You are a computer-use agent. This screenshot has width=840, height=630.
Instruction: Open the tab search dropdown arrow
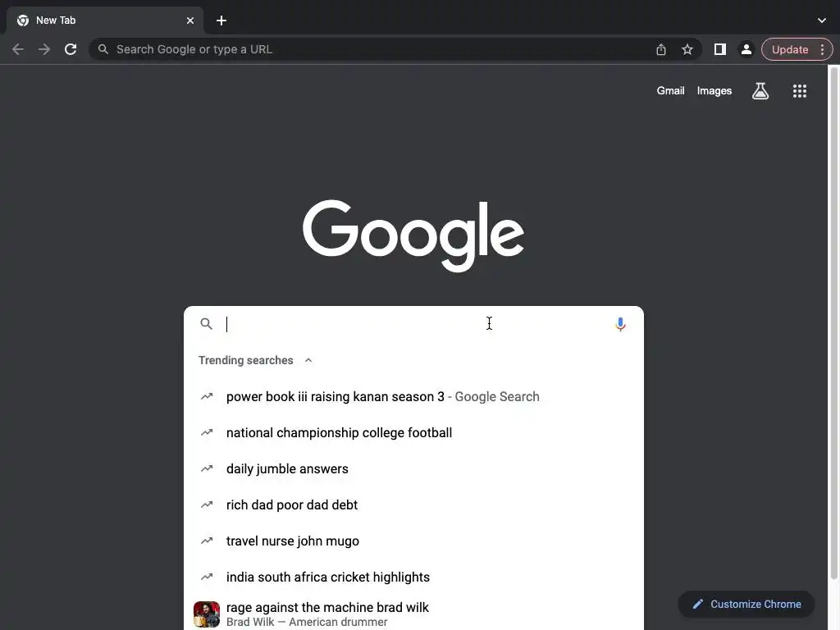coord(822,21)
